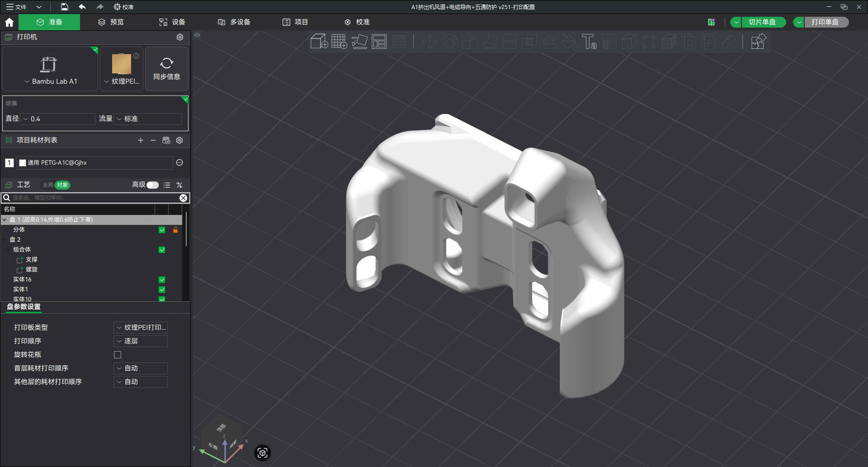Image resolution: width=868 pixels, height=467 pixels.
Task: Switch to the 多设备 tab
Action: 234,22
